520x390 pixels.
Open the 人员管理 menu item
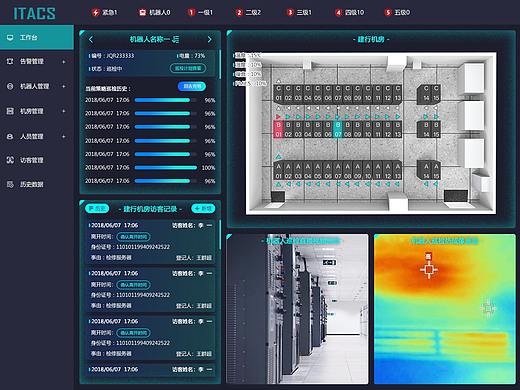[37, 136]
